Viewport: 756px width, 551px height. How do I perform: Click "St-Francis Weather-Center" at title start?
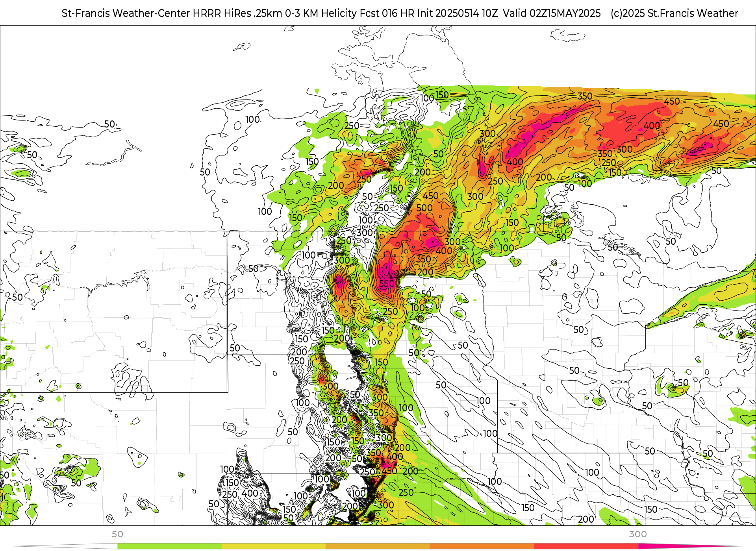[126, 13]
